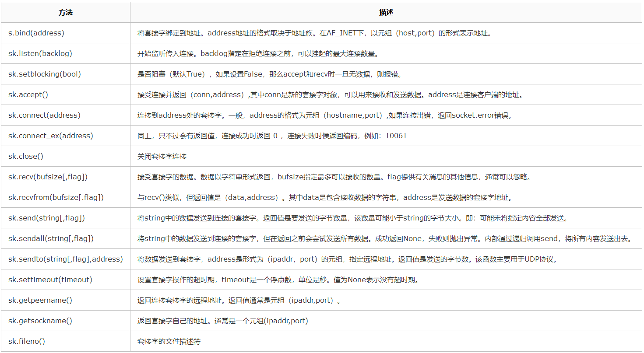The image size is (644, 353).
Task: Click description mentioning 可能未将指定内容全部发送
Action: (386, 218)
